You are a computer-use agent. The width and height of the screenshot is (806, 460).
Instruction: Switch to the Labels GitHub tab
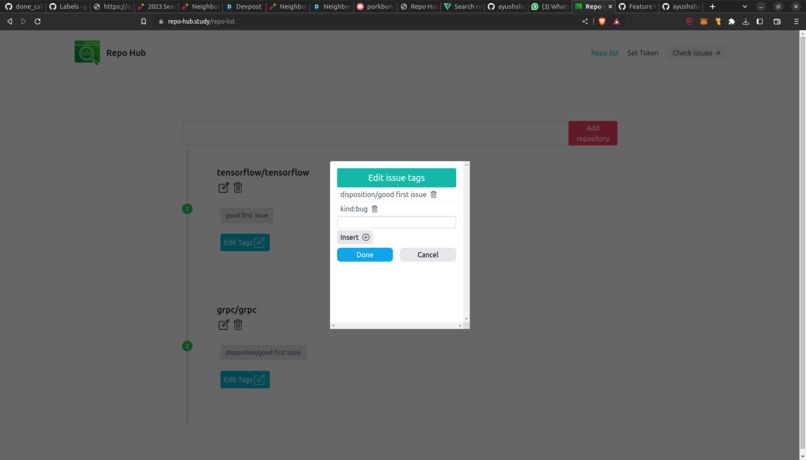pos(67,7)
